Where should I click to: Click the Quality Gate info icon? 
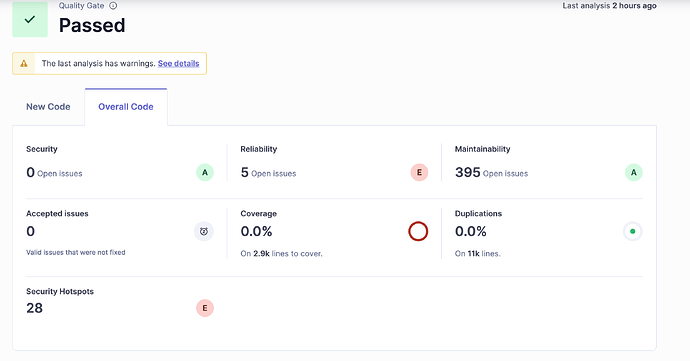click(113, 6)
